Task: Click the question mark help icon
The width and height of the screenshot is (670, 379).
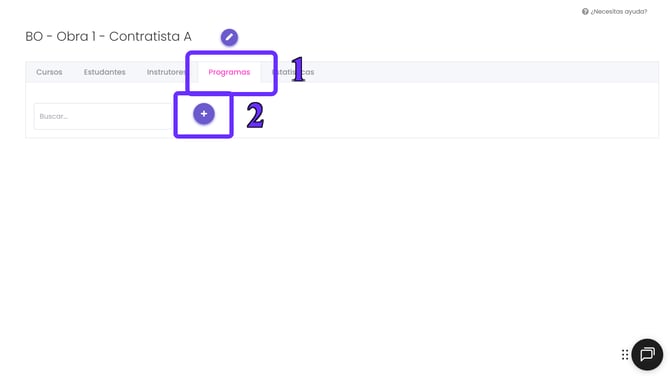Action: (585, 12)
